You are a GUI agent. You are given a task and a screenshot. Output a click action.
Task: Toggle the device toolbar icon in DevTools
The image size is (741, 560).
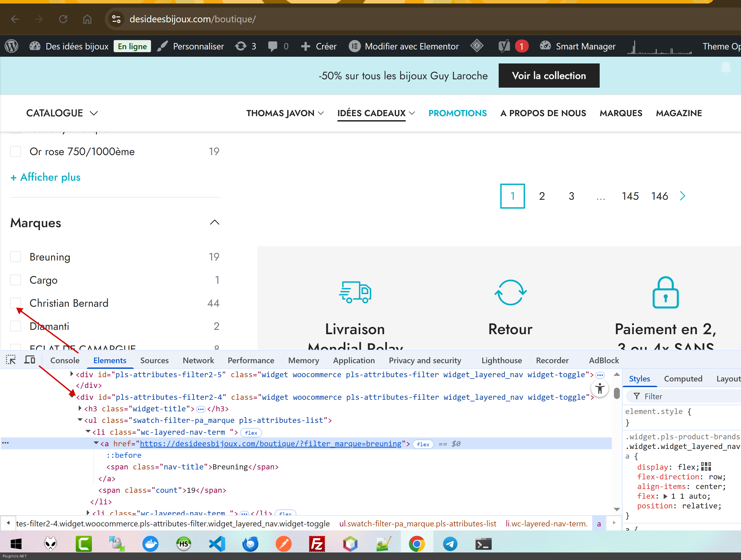[30, 360]
